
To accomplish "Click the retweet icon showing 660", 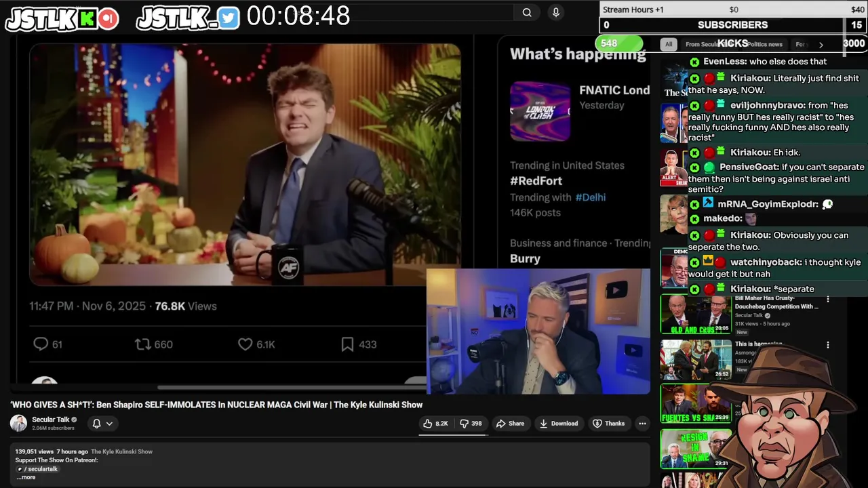I will 142,344.
